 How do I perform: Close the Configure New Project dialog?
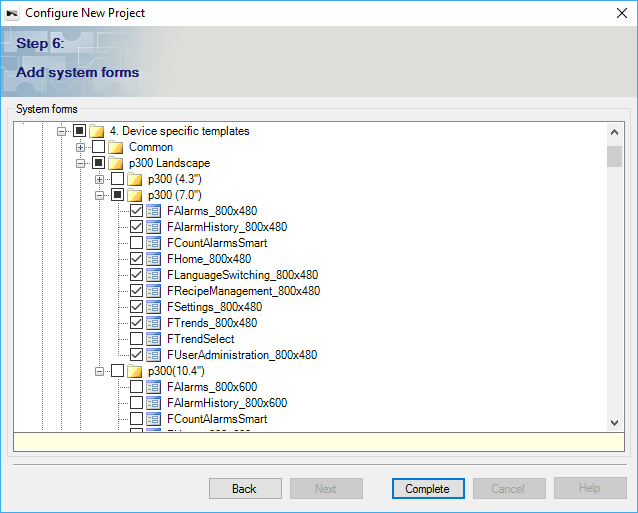tap(622, 13)
